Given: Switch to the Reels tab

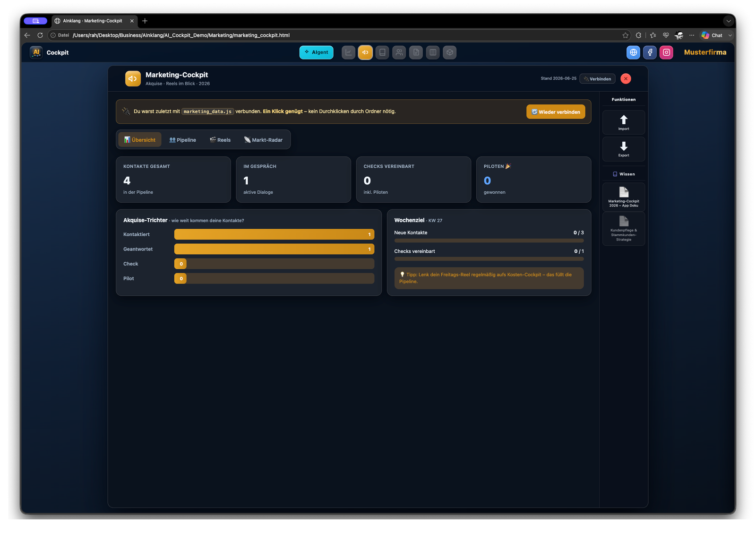Looking at the screenshot, I should 220,140.
